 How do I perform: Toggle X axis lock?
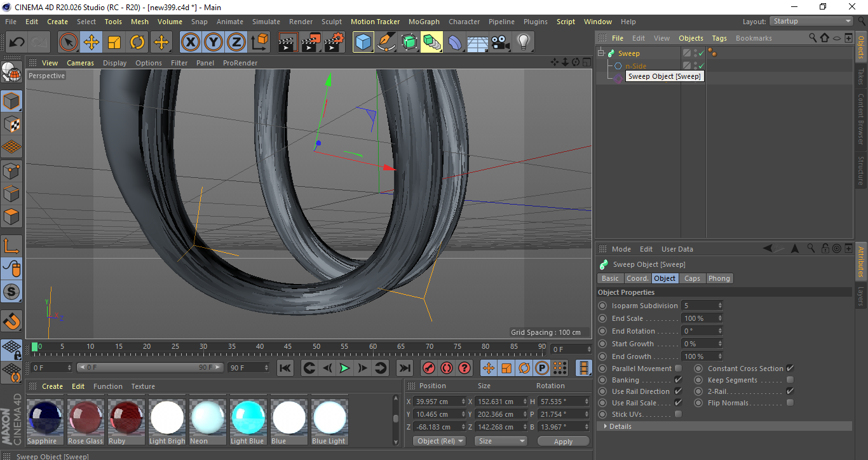[x=190, y=43]
